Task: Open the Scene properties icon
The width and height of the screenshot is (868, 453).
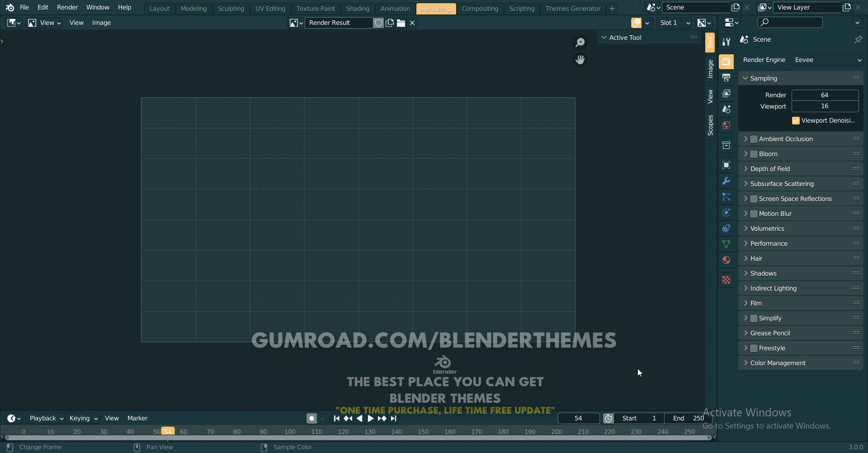Action: click(726, 109)
